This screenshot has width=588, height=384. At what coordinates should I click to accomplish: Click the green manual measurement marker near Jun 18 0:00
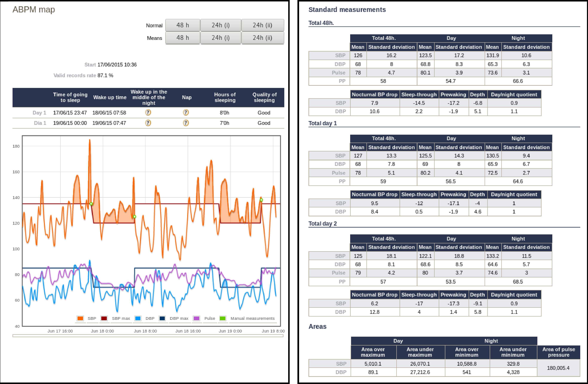[x=91, y=204]
